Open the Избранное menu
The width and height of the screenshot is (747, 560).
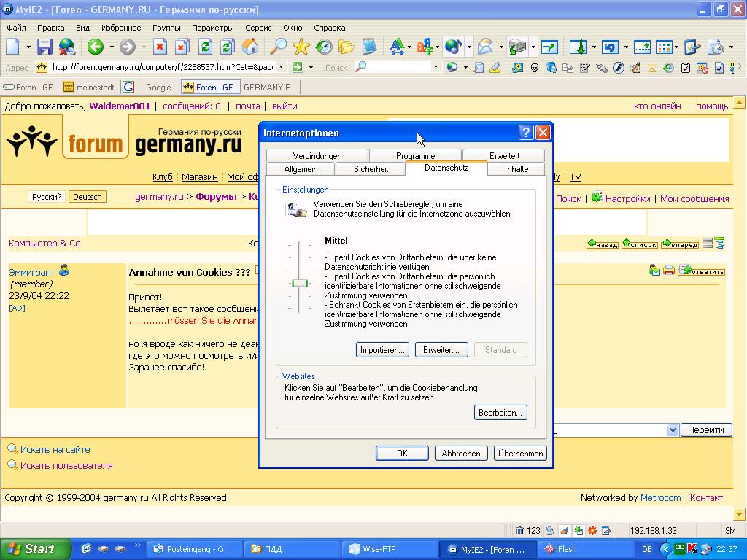click(x=121, y=28)
